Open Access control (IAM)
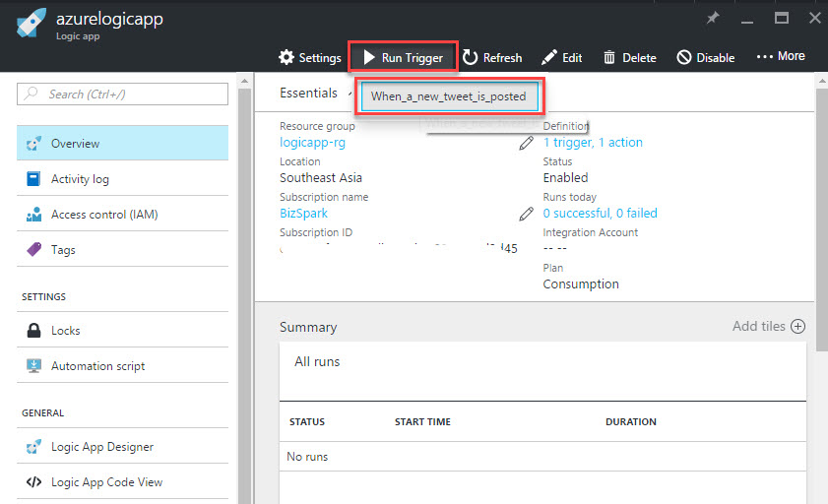The image size is (828, 504). point(122,215)
